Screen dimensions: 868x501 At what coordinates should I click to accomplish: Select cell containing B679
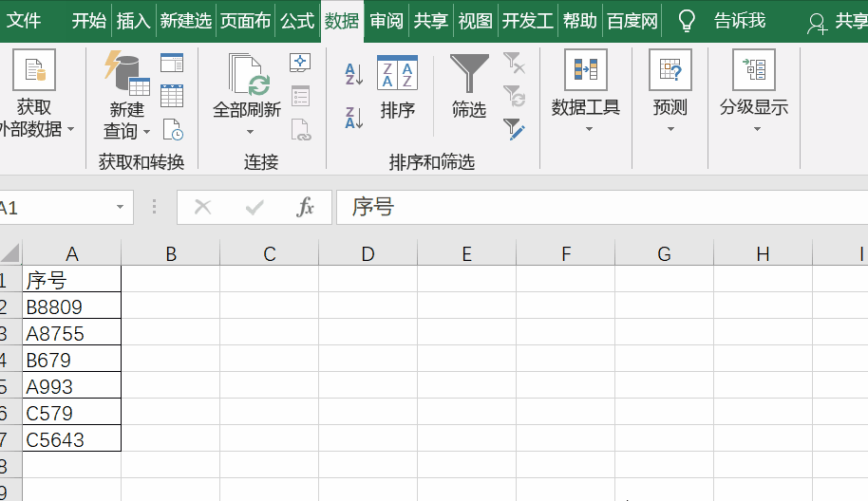coord(71,359)
